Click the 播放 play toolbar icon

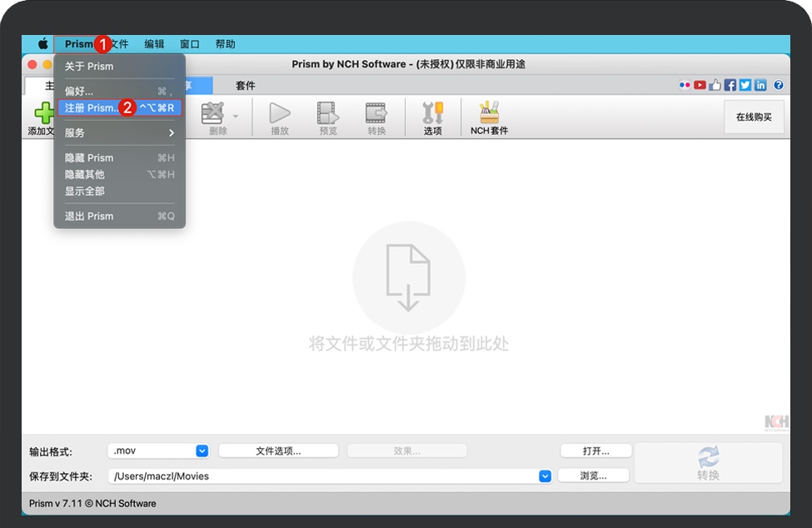280,114
